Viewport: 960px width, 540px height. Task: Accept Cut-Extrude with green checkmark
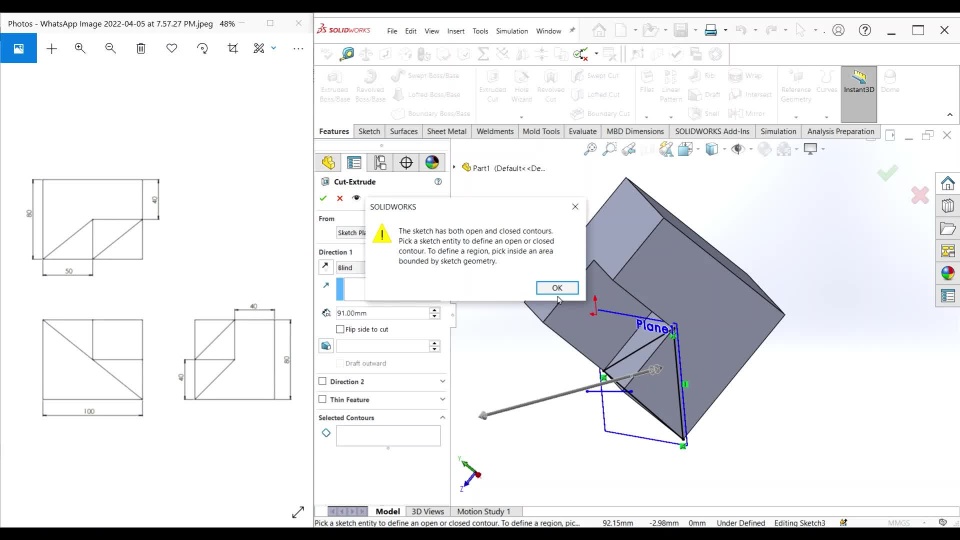323,198
